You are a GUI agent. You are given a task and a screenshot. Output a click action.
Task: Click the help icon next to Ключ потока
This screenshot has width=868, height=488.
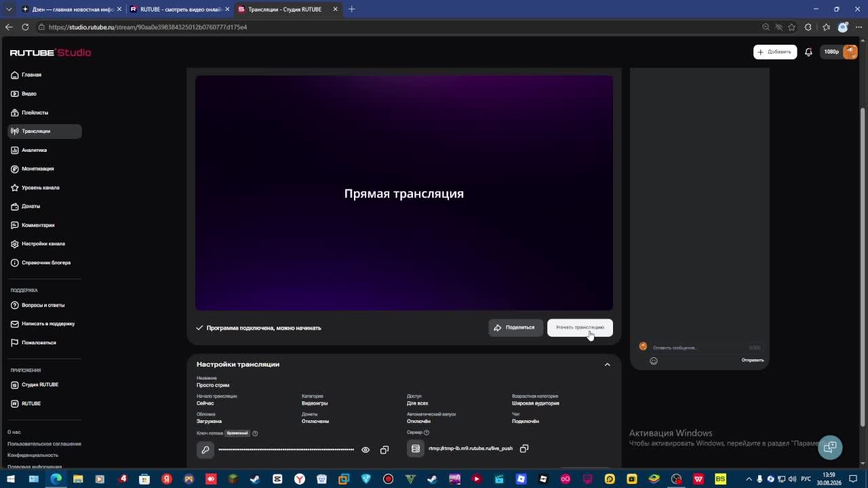(x=255, y=433)
